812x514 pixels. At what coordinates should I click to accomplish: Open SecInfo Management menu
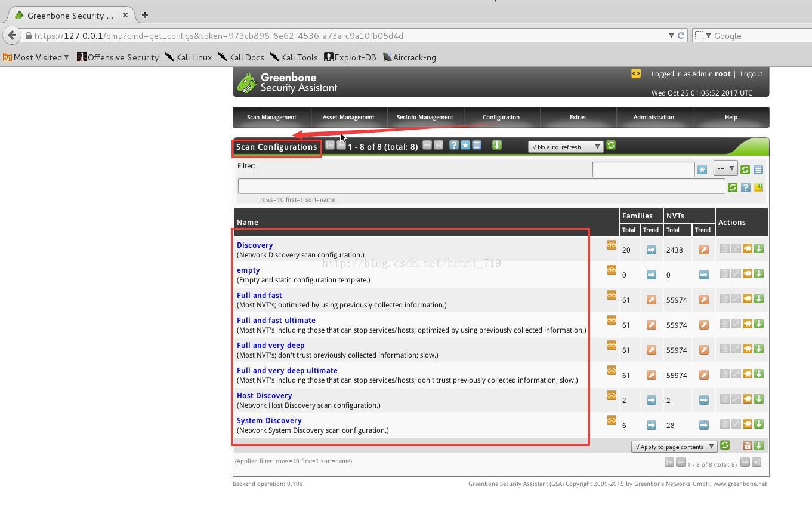tap(425, 117)
